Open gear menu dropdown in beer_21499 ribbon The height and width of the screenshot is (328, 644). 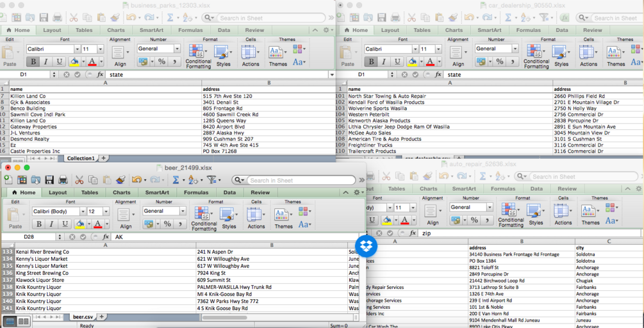click(359, 192)
